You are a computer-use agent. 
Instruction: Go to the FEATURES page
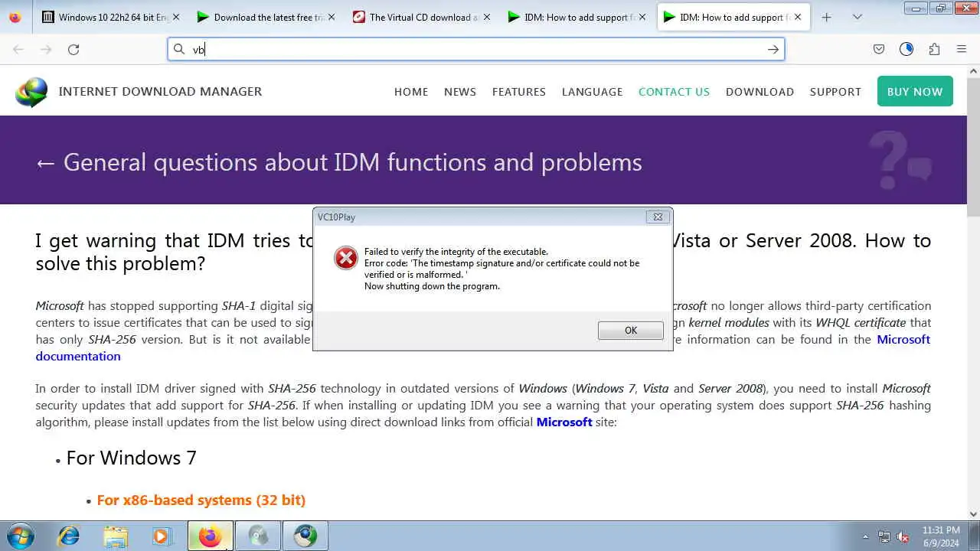pos(519,92)
